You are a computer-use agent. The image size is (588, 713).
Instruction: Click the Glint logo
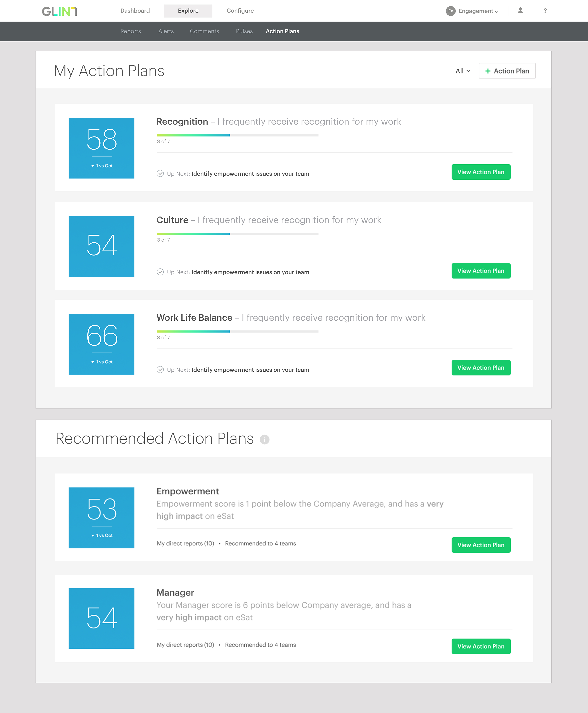tap(59, 11)
